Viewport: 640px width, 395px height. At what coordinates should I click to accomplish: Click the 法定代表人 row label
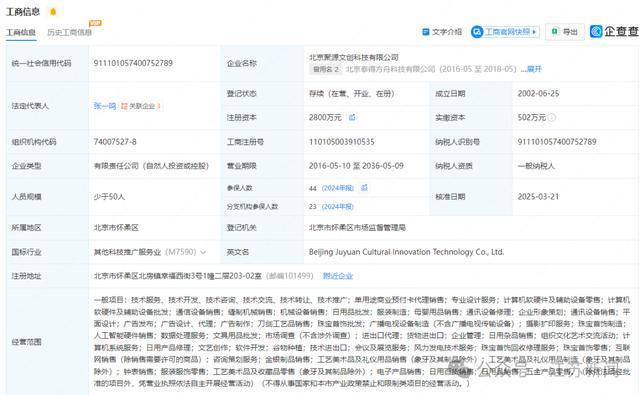(30, 106)
